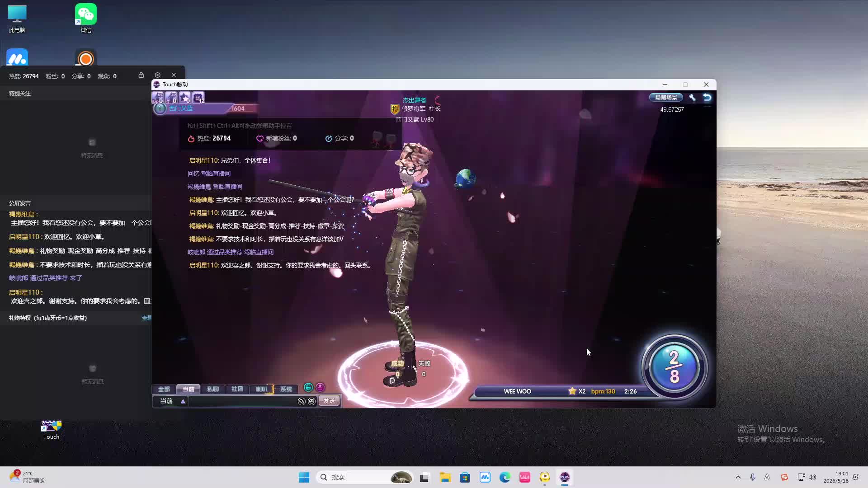The width and height of the screenshot is (868, 488).
Task: Click the bpm:130 label
Action: [603, 391]
